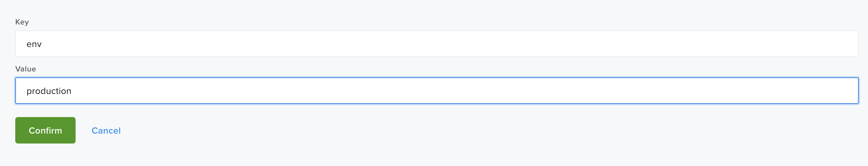Click inside the text box under Value
The image size is (868, 166).
(x=436, y=91)
